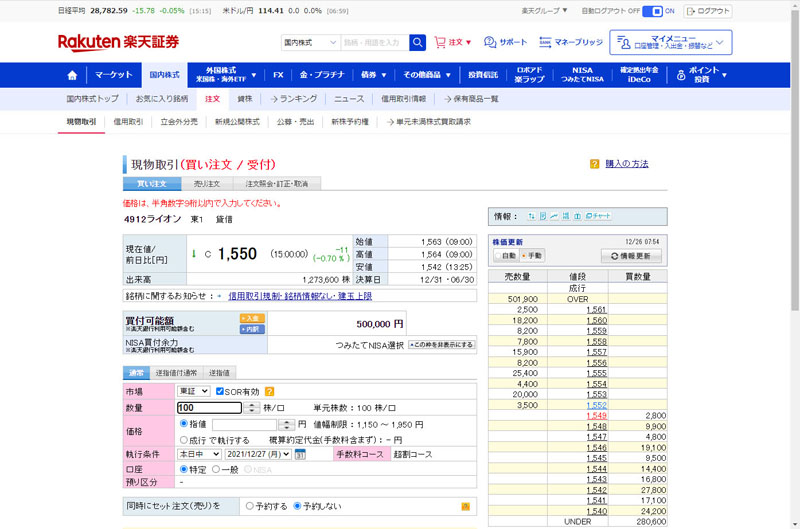Go to home via house icon
Screen dimensions: 800x529
[x=72, y=75]
